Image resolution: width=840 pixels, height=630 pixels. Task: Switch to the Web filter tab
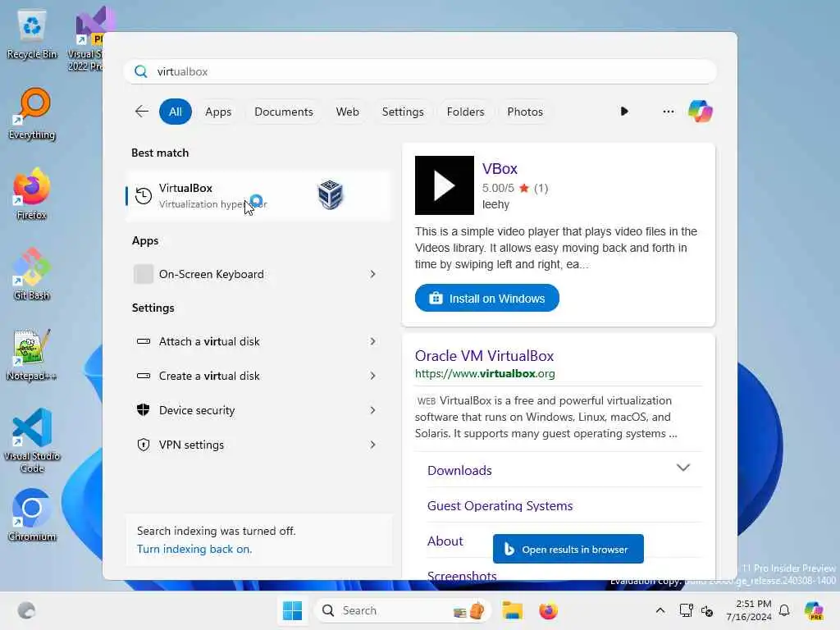[x=347, y=112]
